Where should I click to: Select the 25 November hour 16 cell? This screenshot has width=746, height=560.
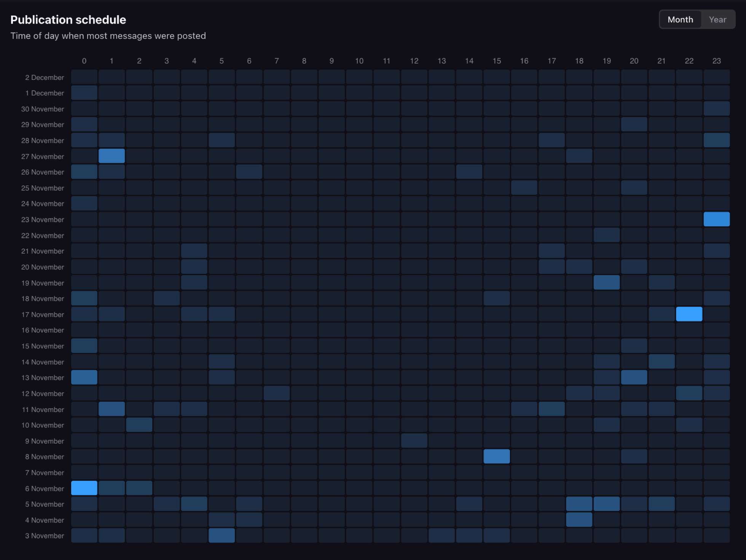click(524, 188)
